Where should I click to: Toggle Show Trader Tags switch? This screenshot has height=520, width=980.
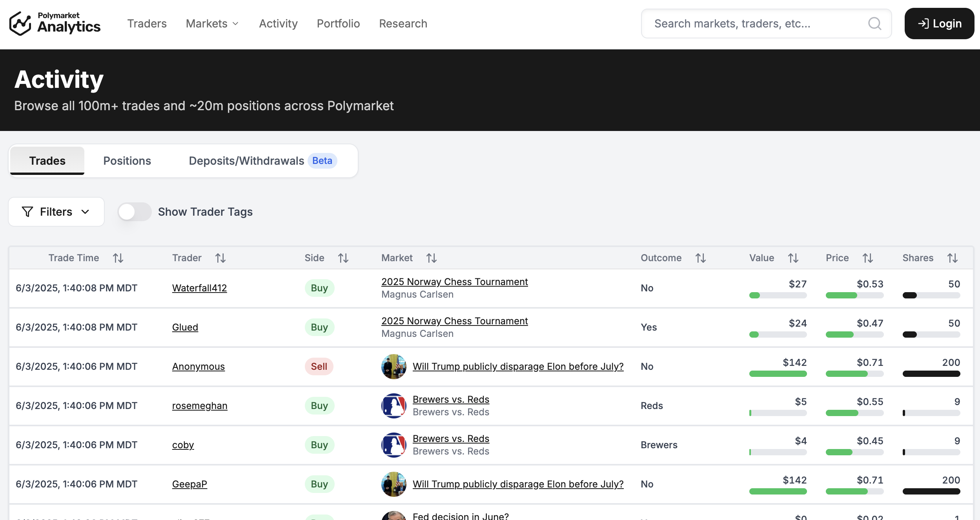pos(135,212)
